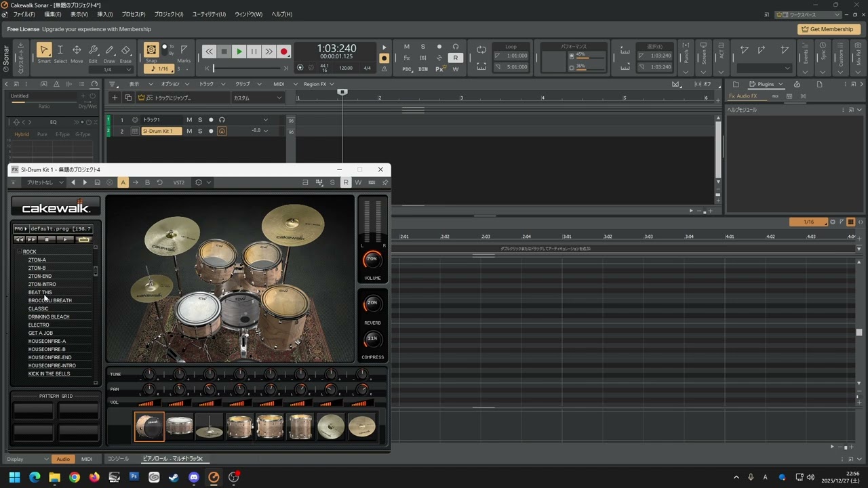Select the kick drum thumbnail pad
868x488 pixels.
[x=149, y=426]
